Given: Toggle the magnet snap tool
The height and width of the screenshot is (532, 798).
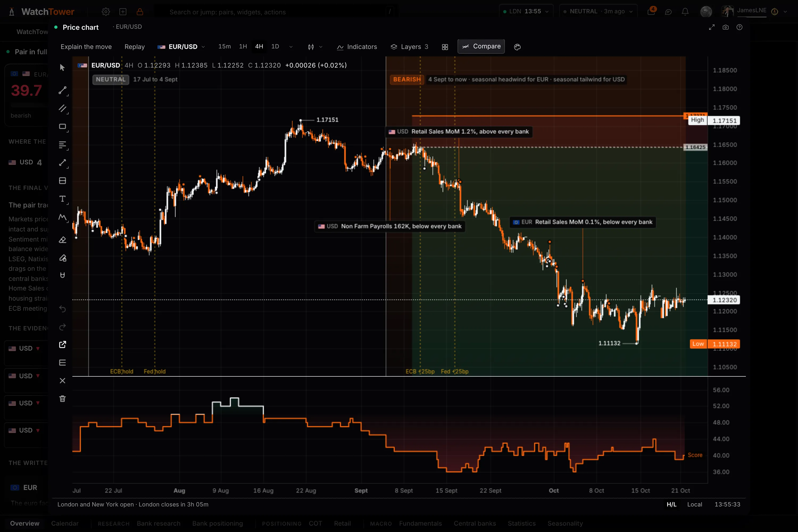Looking at the screenshot, I should (x=63, y=275).
